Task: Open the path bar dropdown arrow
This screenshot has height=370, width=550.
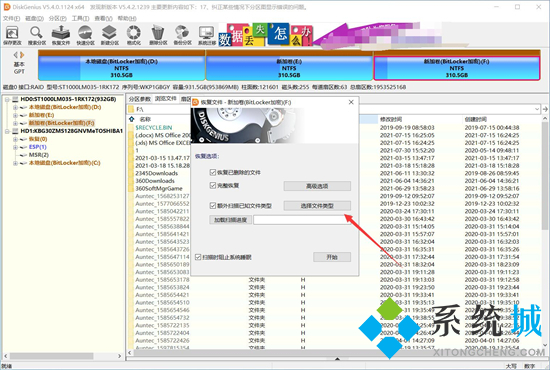Action: [x=537, y=109]
